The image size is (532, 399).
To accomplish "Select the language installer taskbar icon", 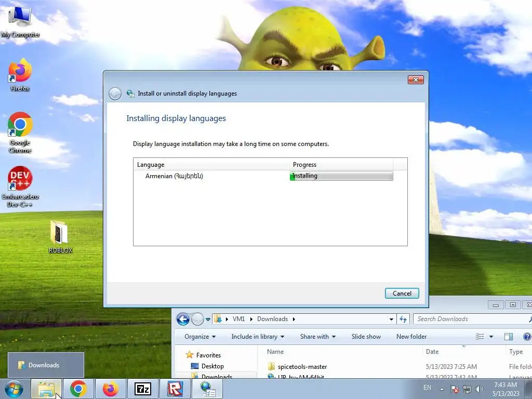I will coord(207,389).
